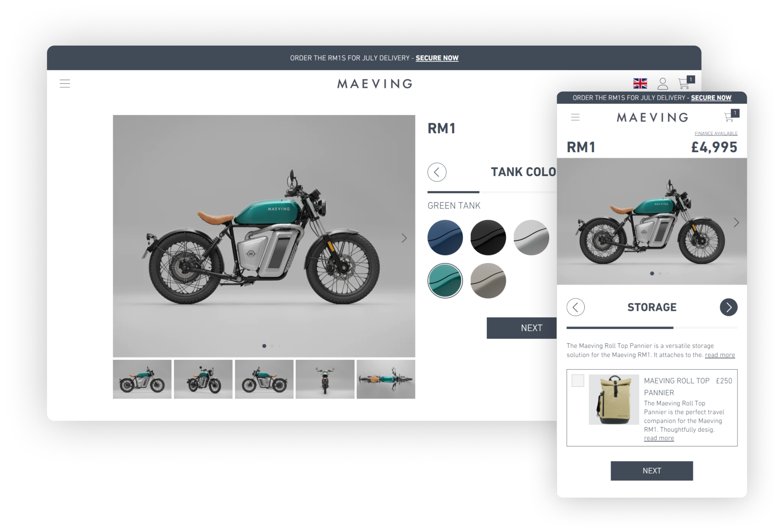This screenshot has width=780, height=532.
Task: Select the blue tank colour swatch
Action: tap(445, 238)
